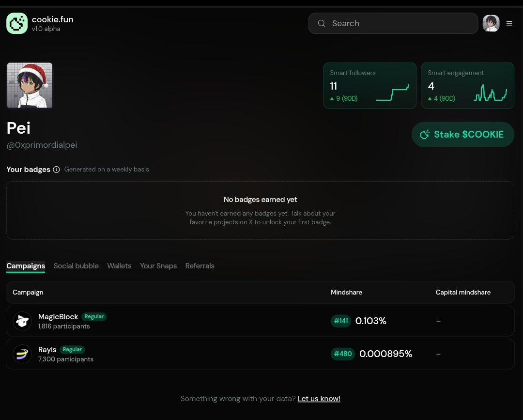Click the 7,300 participants text
523x420 pixels.
coord(66,359)
